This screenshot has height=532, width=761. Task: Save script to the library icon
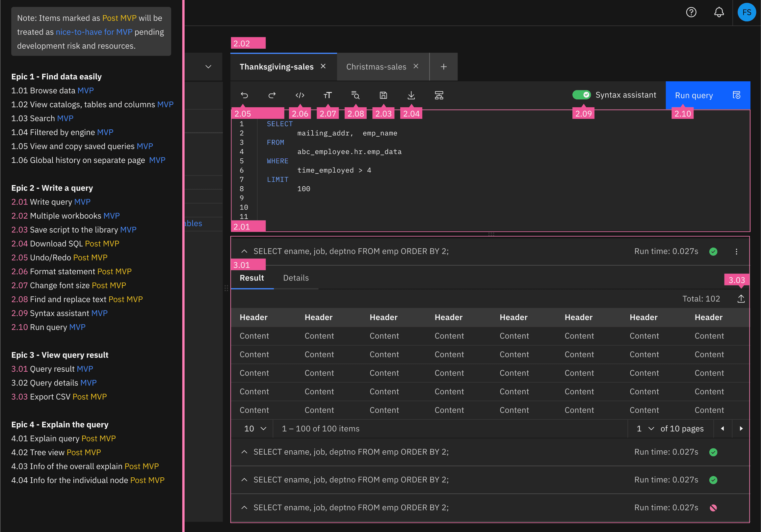(383, 95)
